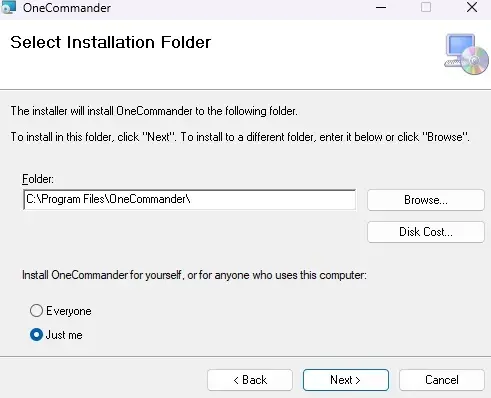Close the OneCommander installer window
Viewport: 491px width, 398px height.
(x=472, y=7)
